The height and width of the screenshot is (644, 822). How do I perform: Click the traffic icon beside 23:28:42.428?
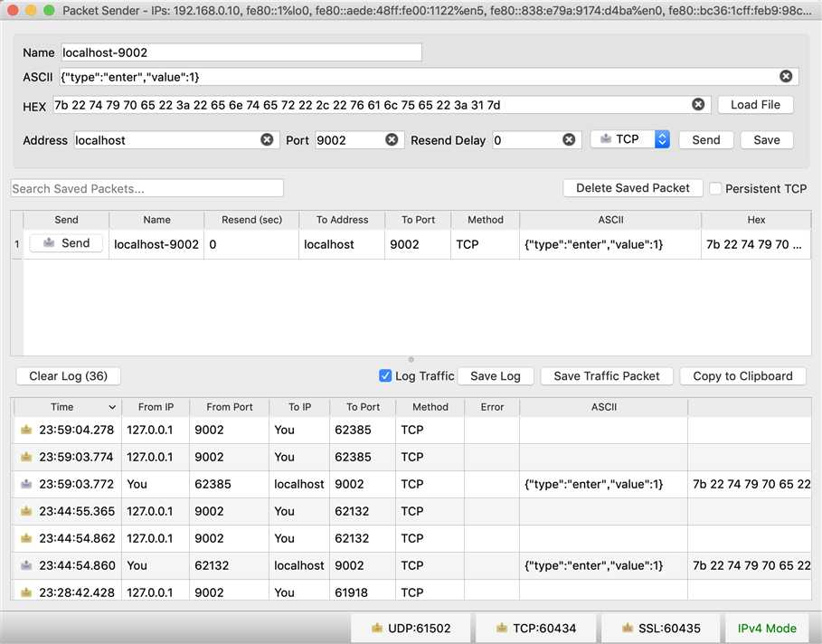coord(25,592)
